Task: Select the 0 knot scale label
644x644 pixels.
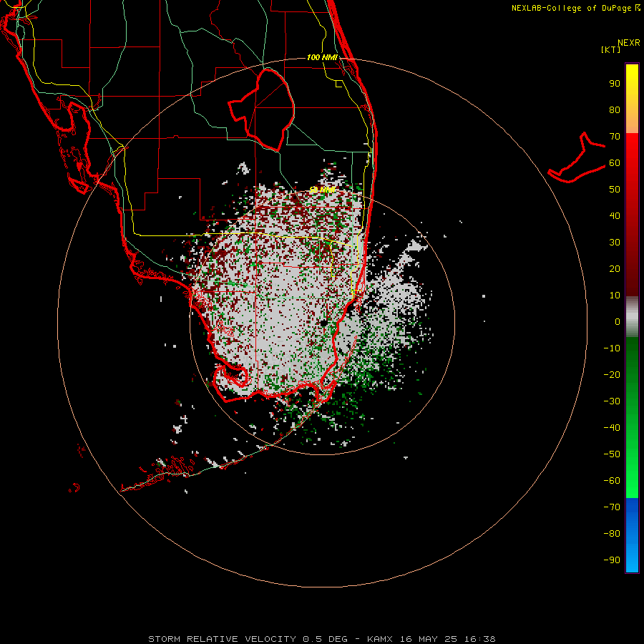Action: (618, 321)
